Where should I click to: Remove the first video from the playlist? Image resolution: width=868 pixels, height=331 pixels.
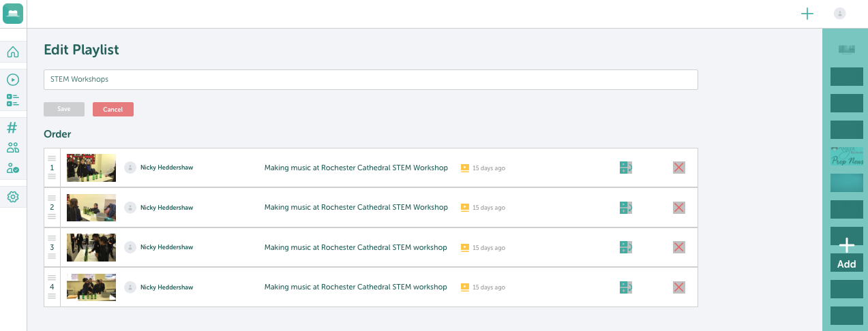678,168
